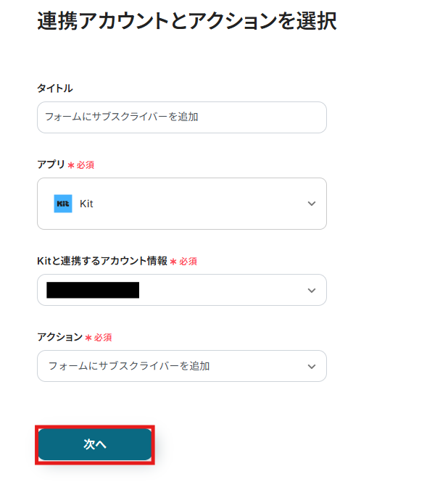Click 必須 marker beside アクション label
This screenshot has height=487, width=448.
tap(103, 337)
